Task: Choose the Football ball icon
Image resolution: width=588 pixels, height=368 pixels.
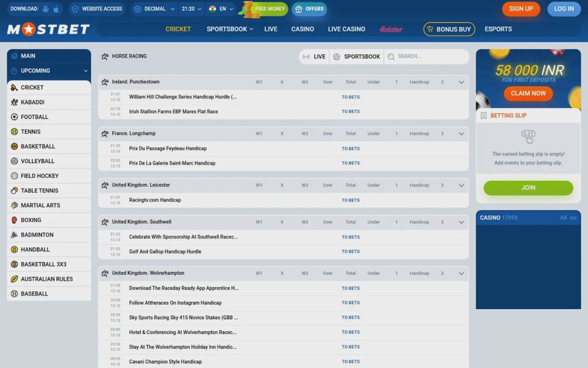Action: click(x=14, y=117)
